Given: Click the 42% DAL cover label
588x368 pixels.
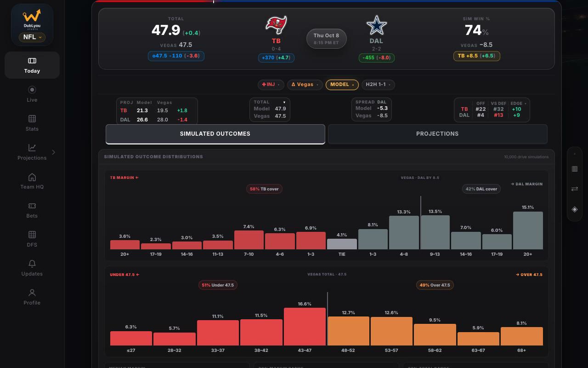Looking at the screenshot, I should point(481,189).
